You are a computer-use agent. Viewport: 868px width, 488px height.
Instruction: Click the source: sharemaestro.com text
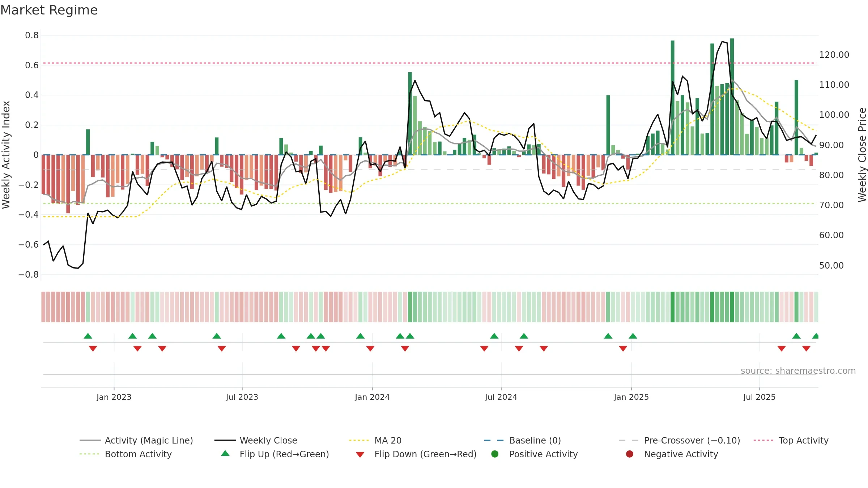pos(798,371)
